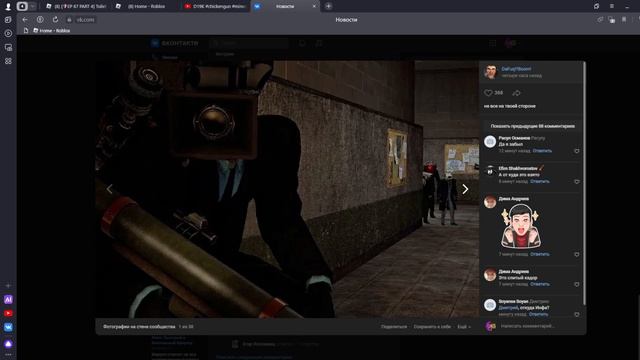The image size is (640, 360).
Task: Open the VK shortcut in browser sidebar
Action: [x=8, y=327]
